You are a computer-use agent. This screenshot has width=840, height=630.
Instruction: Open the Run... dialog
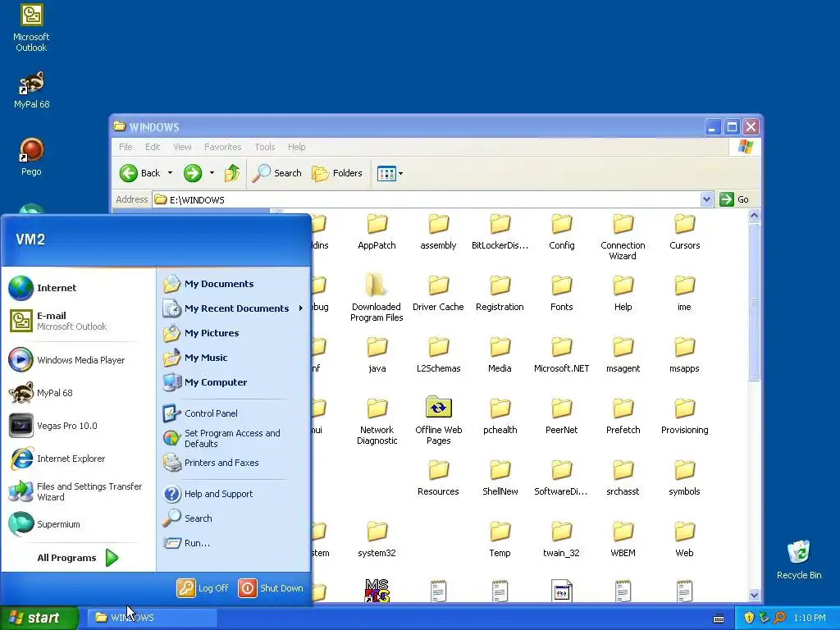click(186, 543)
